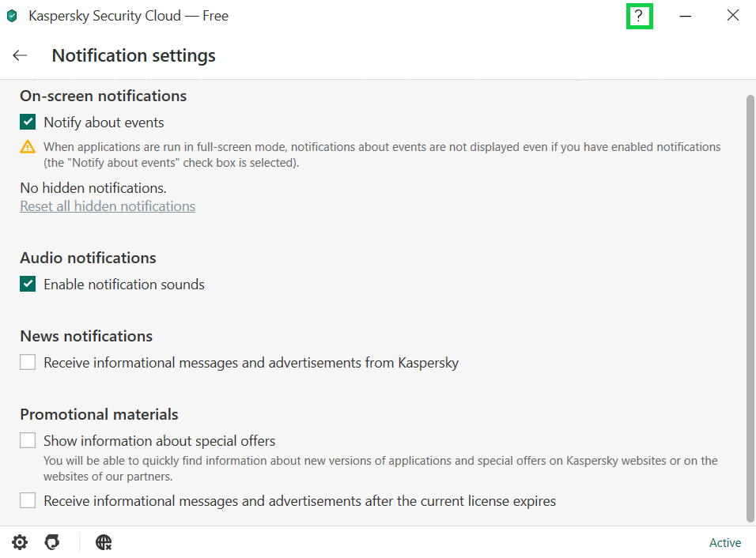Disable the Enable notification sounds checkbox
Viewport: 756px width, 558px height.
[28, 285]
